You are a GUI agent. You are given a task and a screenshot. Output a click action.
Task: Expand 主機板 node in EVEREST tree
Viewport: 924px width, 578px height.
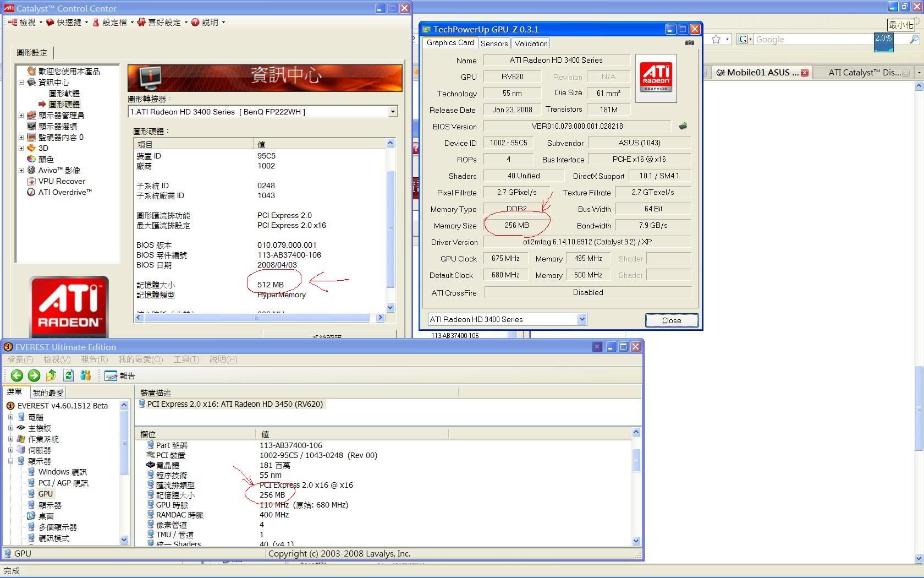click(10, 428)
